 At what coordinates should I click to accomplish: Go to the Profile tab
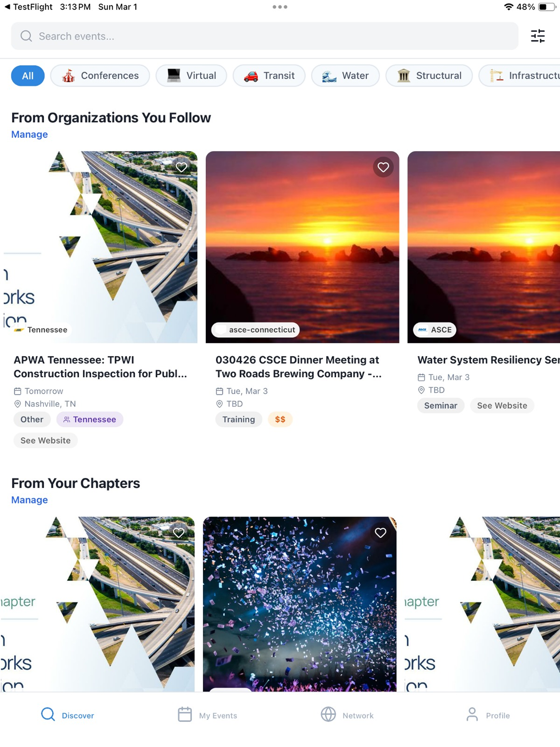point(488,715)
